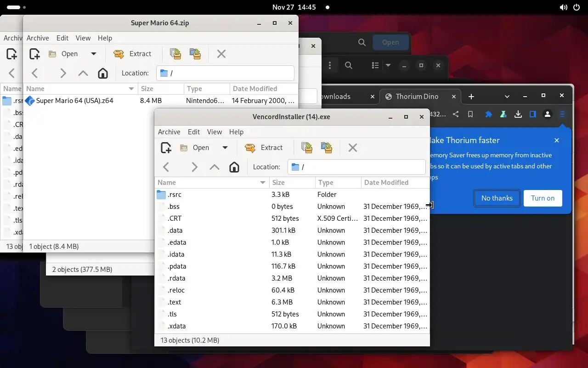Close the Make Thorium faster popup
Screen dimensions: 588x368
557,140
